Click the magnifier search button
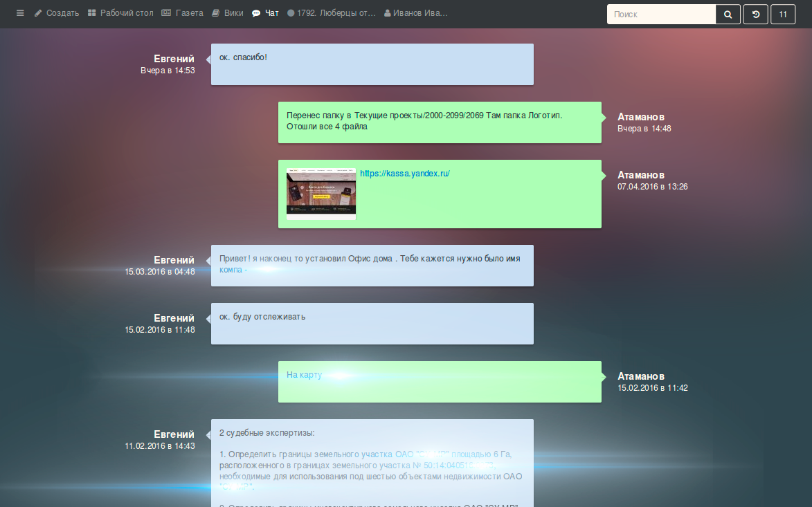This screenshot has width=812, height=507. point(728,15)
